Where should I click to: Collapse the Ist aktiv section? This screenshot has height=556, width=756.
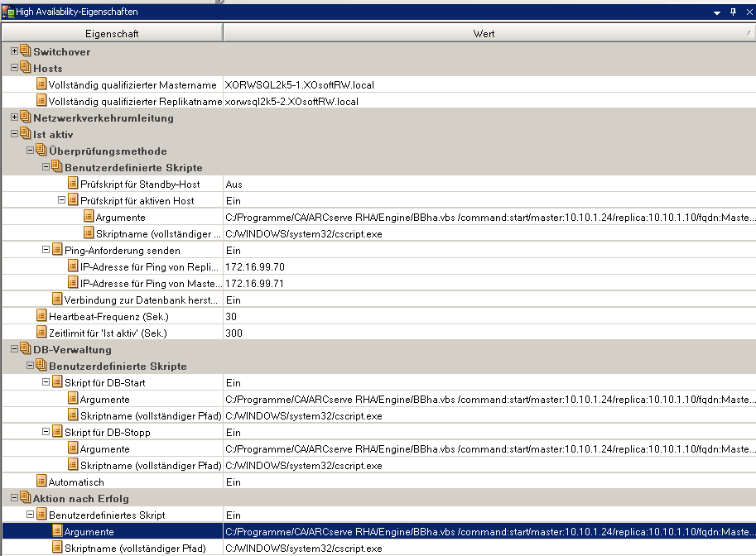(x=14, y=134)
